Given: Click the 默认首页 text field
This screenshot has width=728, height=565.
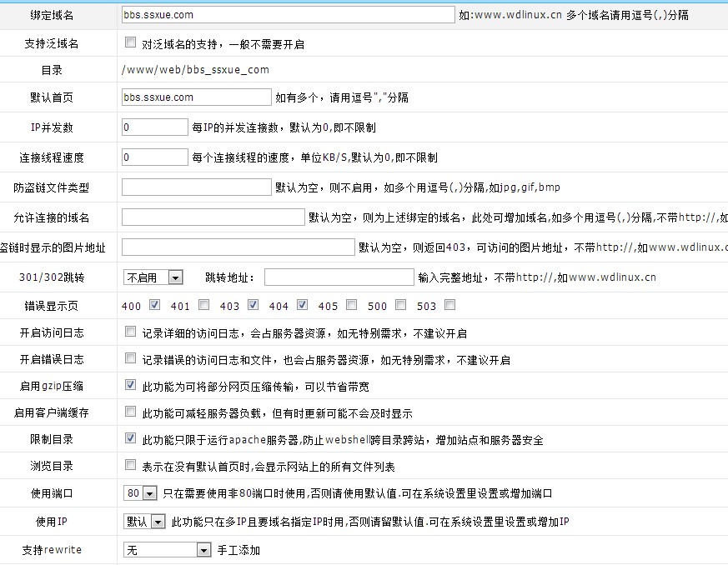Looking at the screenshot, I should (197, 97).
